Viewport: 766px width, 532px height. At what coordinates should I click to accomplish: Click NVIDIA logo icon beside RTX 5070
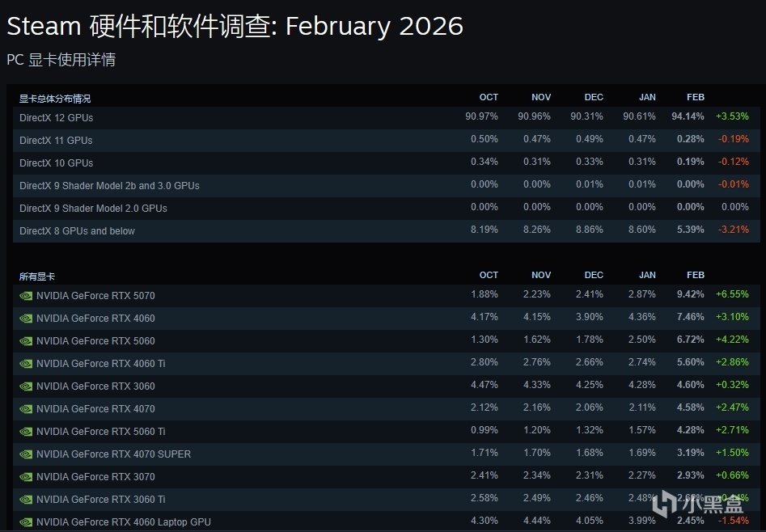26,296
